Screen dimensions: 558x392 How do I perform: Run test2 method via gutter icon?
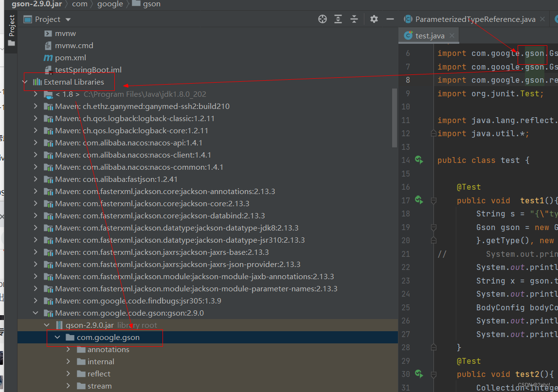coord(419,374)
